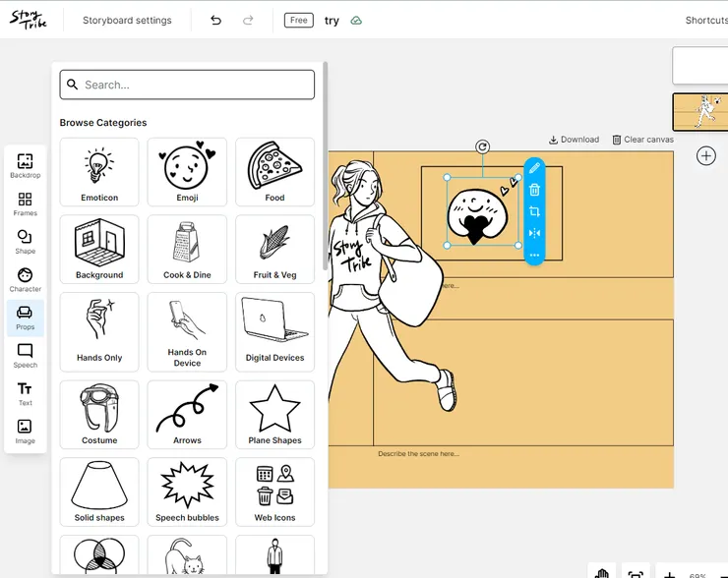This screenshot has width=728, height=578.
Task: Check the cloud save status icon
Action: [x=356, y=21]
